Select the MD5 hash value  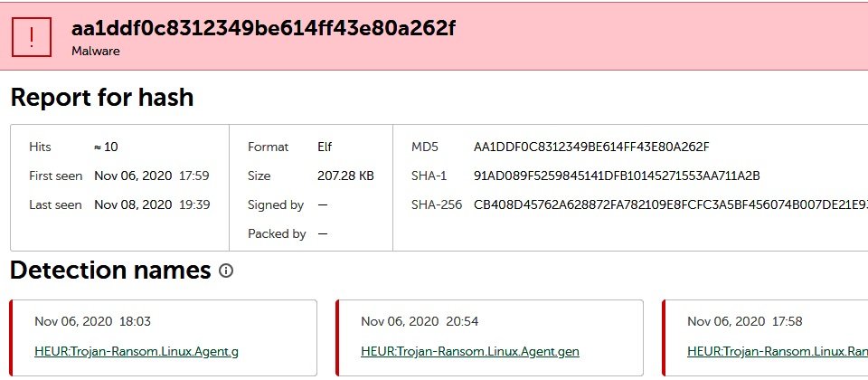click(x=591, y=147)
